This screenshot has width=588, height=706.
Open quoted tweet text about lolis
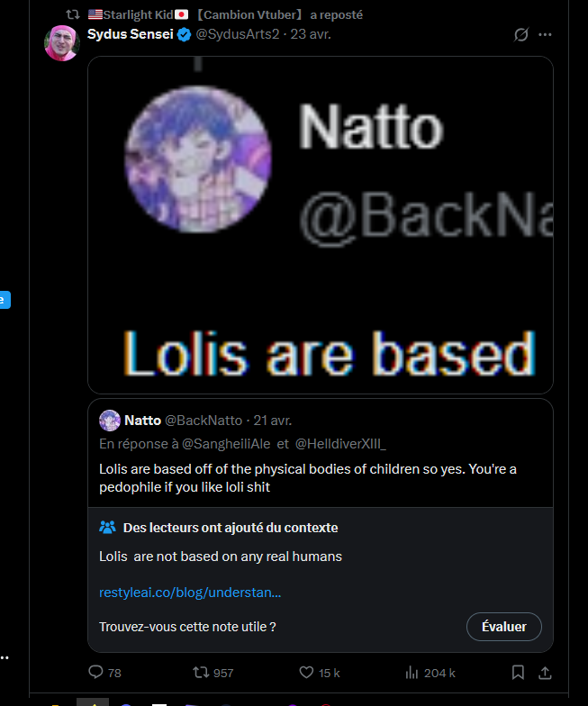click(x=308, y=477)
